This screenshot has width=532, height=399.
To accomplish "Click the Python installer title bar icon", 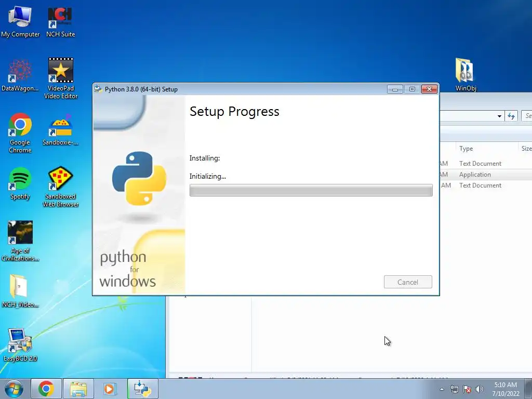I will click(98, 89).
